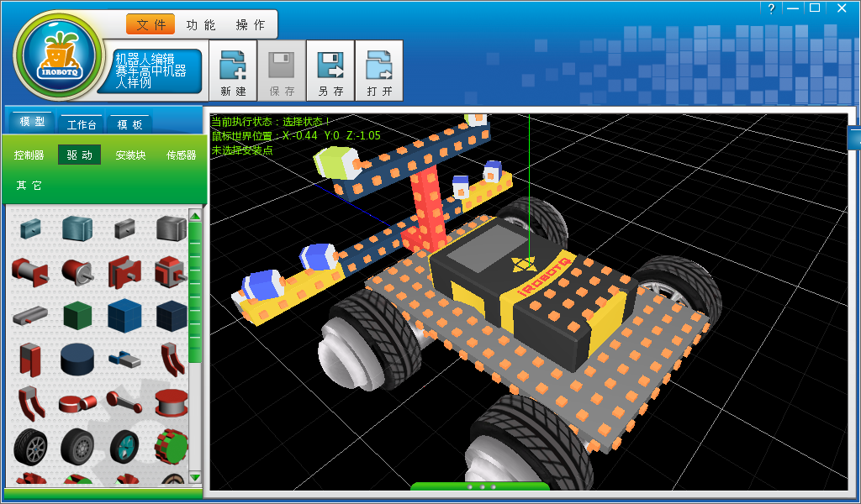The width and height of the screenshot is (861, 504).
Task: Select the bright blue cube part
Action: point(124,315)
